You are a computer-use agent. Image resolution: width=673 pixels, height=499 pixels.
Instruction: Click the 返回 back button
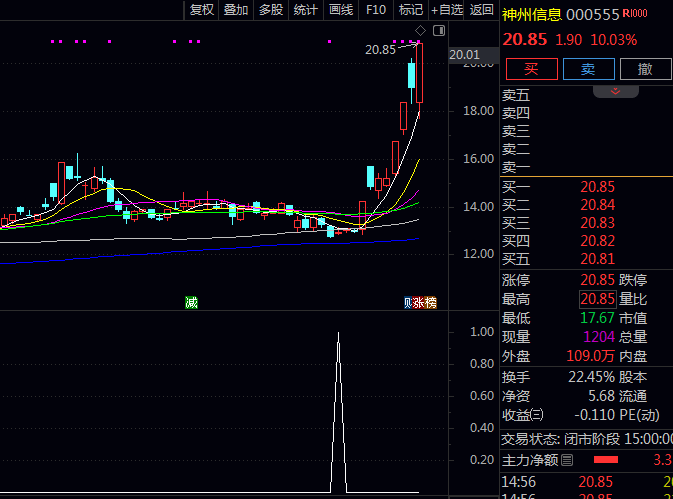[481, 10]
